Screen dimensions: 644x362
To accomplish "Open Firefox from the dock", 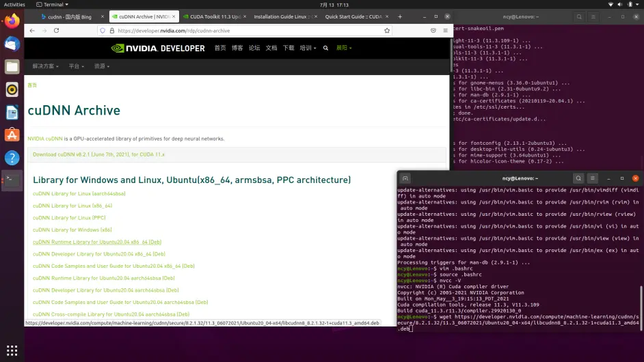I will click(12, 20).
